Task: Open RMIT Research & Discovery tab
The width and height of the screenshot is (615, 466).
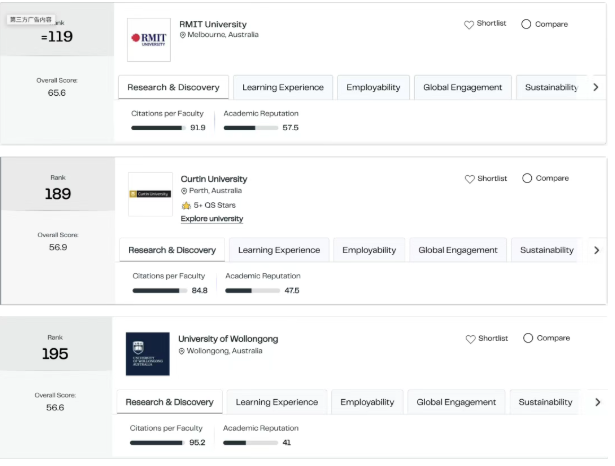Action: (173, 87)
